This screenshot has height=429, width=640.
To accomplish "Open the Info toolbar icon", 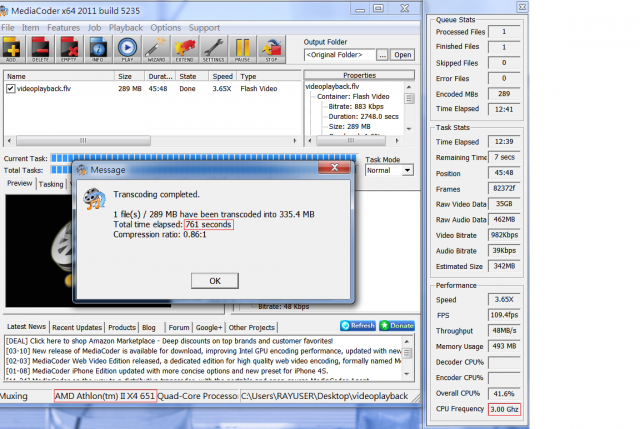I will point(98,49).
